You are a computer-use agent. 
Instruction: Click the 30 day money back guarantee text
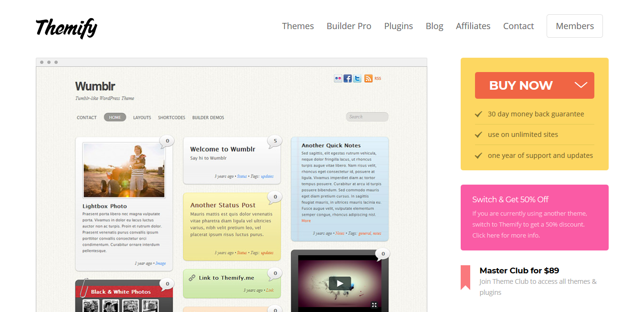536,114
